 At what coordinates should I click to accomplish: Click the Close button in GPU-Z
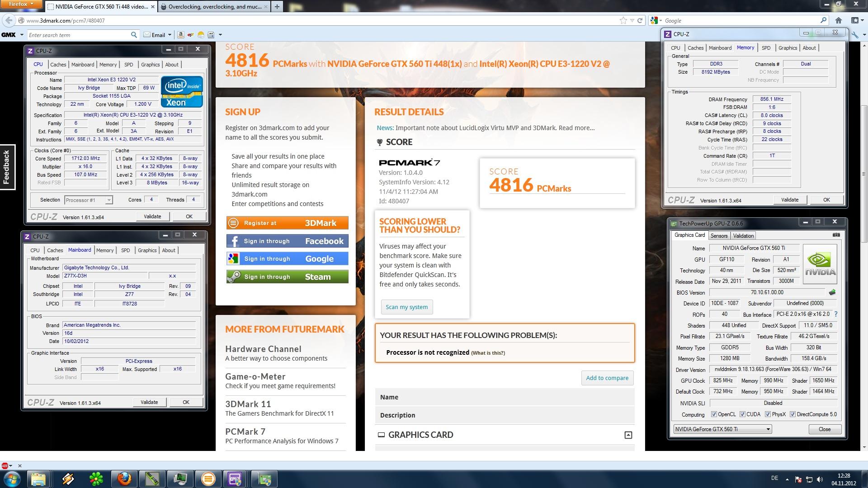coord(824,429)
